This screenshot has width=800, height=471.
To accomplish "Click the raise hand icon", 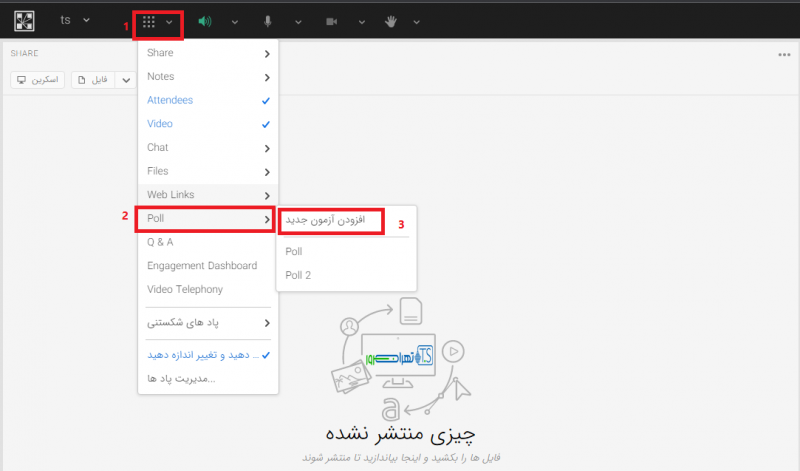I will [392, 21].
